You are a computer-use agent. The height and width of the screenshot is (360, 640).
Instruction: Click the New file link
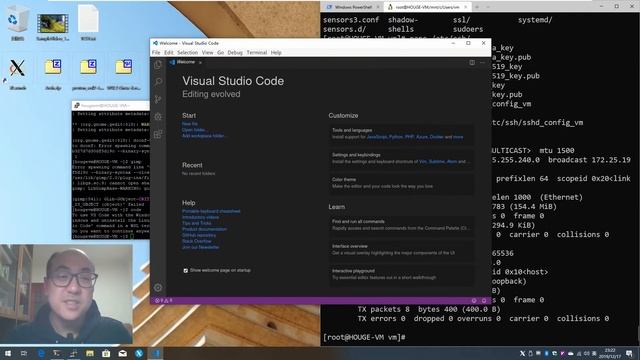190,124
